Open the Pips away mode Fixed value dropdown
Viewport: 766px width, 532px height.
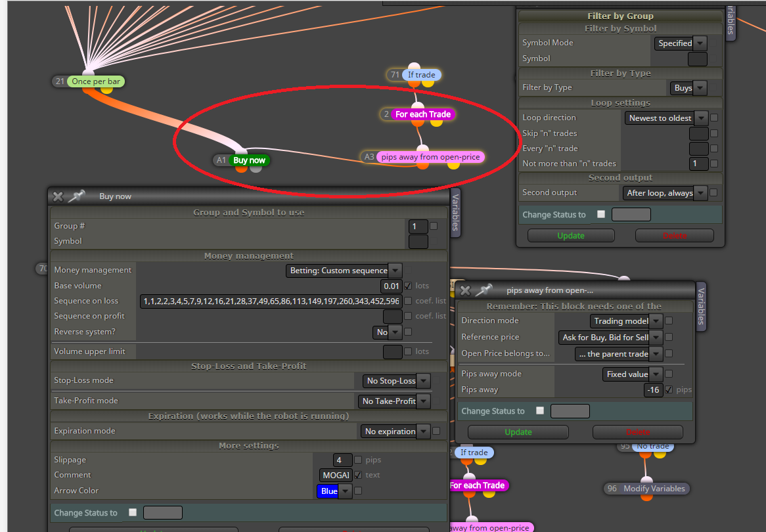point(633,374)
